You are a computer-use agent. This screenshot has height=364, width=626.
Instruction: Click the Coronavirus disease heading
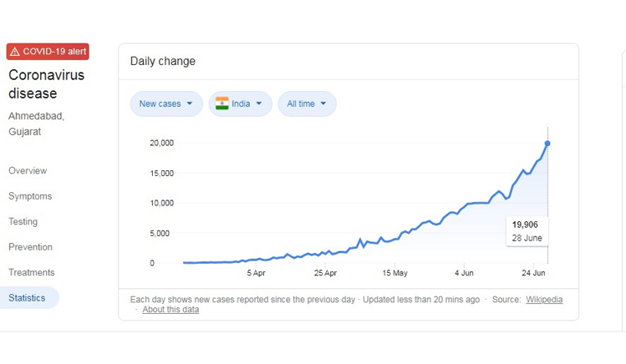point(46,83)
